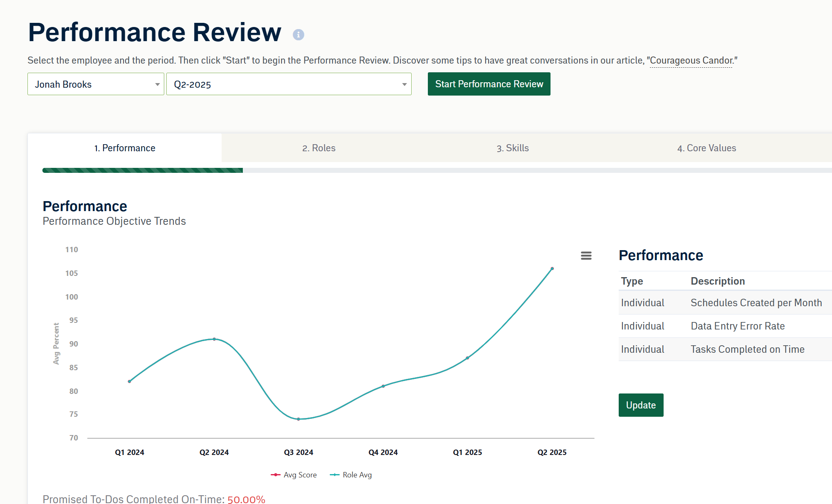Toggle Role Avg series in chart legend

pos(351,475)
